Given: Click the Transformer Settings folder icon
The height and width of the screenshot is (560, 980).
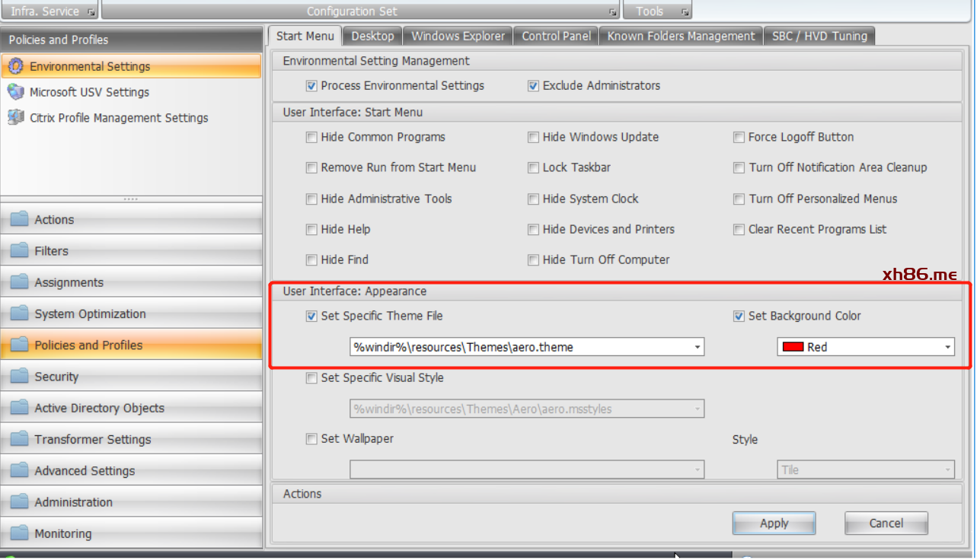Looking at the screenshot, I should pyautogui.click(x=19, y=439).
